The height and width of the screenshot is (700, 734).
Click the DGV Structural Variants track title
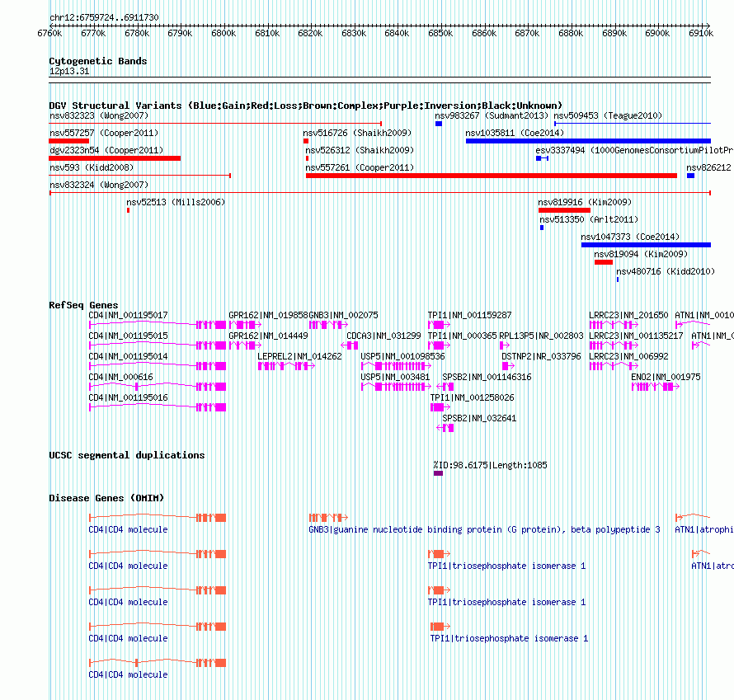click(305, 106)
